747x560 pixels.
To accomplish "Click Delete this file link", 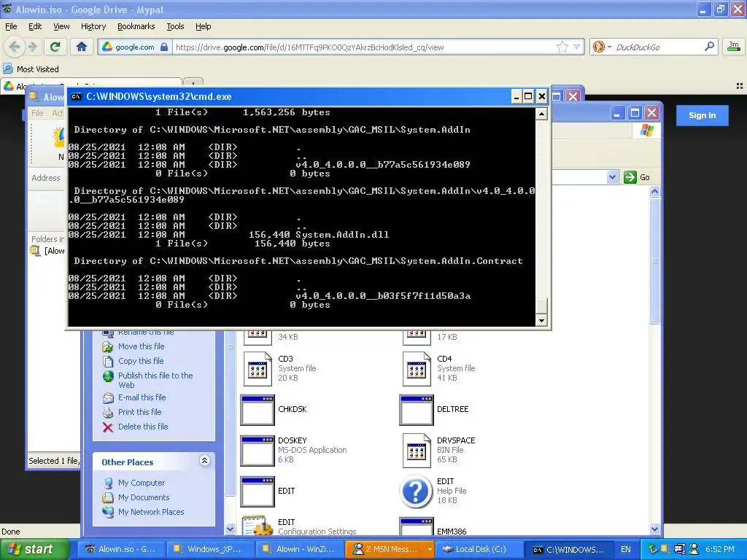I will pyautogui.click(x=143, y=427).
